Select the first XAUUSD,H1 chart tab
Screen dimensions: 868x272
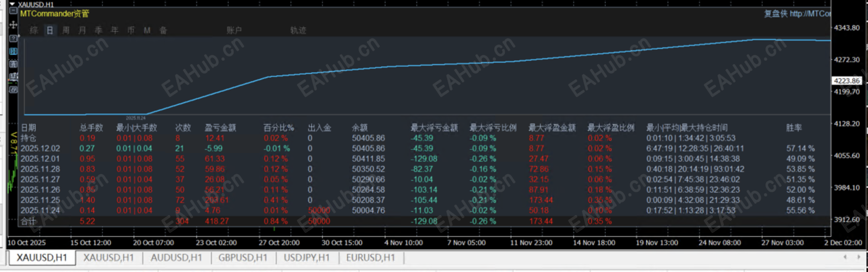(42, 257)
